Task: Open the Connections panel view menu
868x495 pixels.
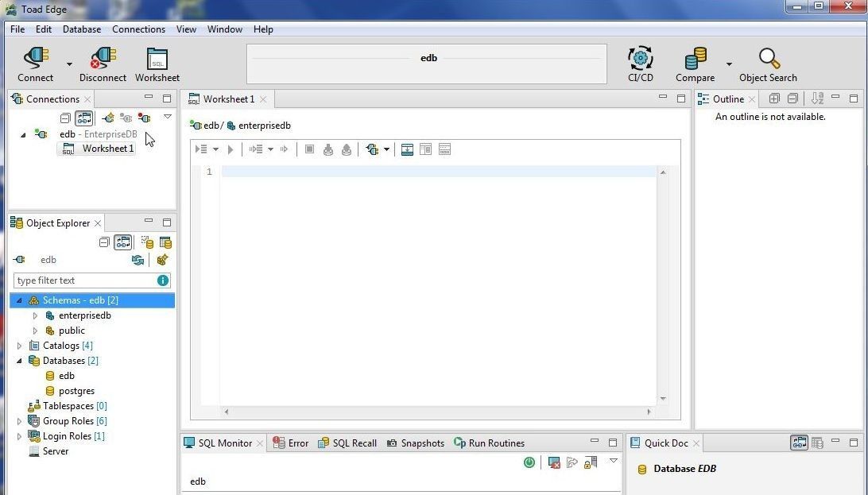Action: tap(167, 117)
